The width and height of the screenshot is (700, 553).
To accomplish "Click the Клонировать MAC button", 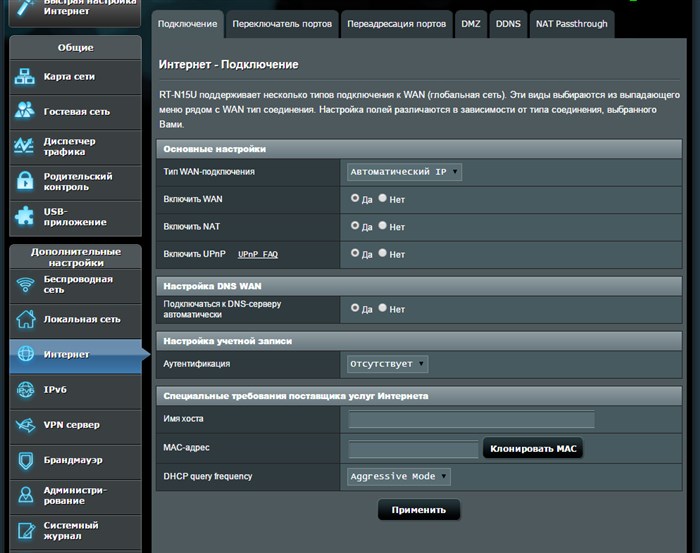I will click(x=533, y=449).
